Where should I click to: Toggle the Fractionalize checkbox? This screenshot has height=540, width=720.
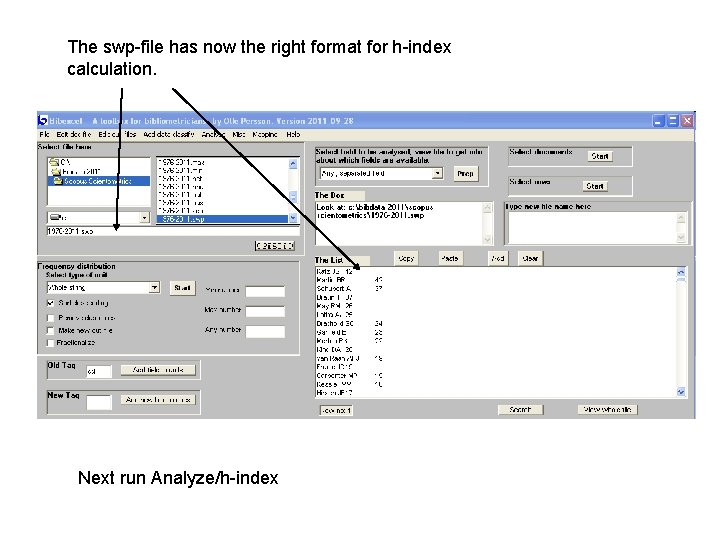[51, 343]
